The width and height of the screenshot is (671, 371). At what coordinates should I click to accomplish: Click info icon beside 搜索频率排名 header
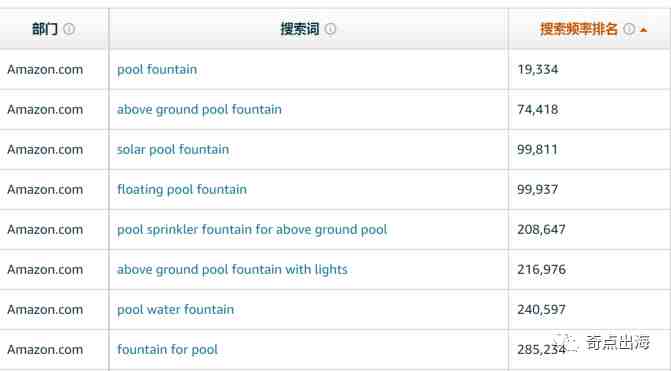(629, 29)
